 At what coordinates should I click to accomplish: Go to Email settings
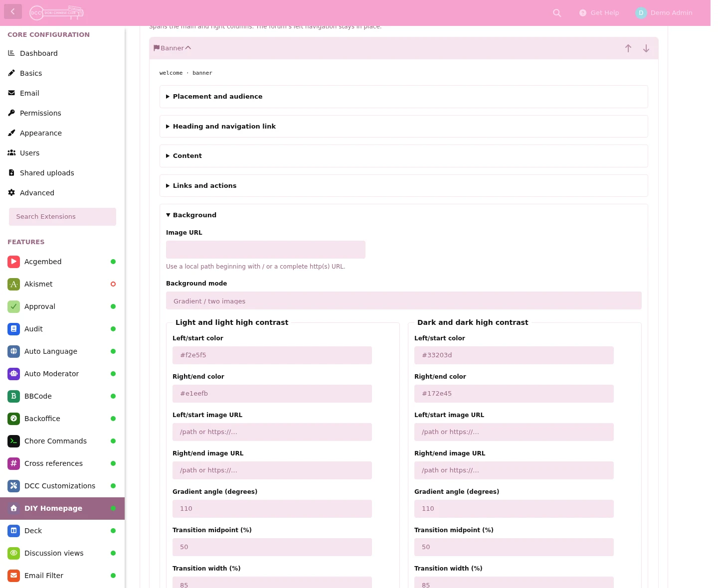tap(62, 93)
